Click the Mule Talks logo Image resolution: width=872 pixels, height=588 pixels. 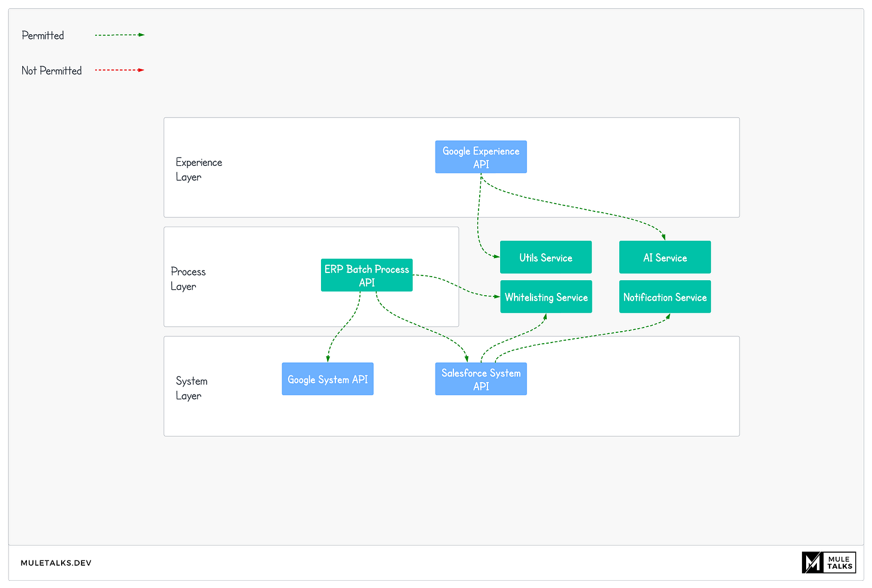coord(829,563)
